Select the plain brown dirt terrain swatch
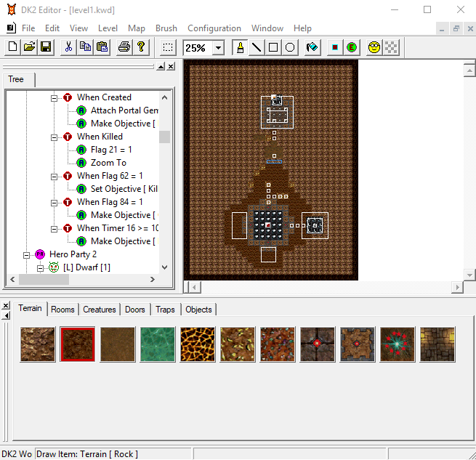 coord(118,344)
